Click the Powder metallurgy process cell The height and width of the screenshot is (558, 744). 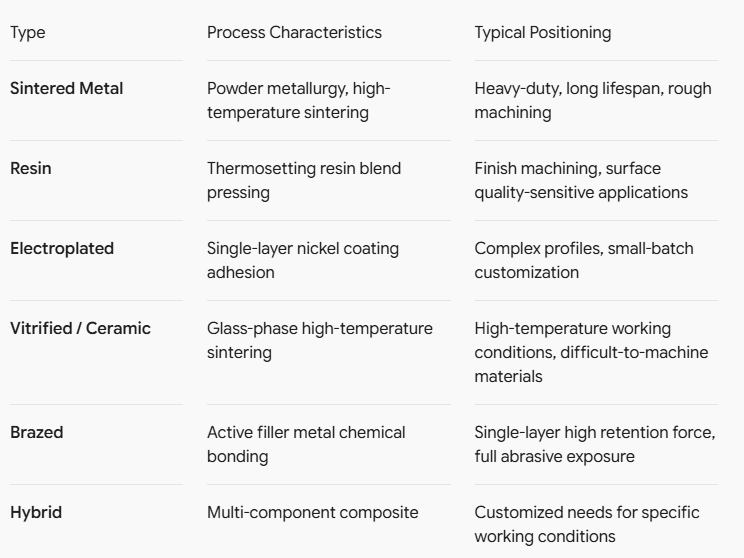coord(298,101)
